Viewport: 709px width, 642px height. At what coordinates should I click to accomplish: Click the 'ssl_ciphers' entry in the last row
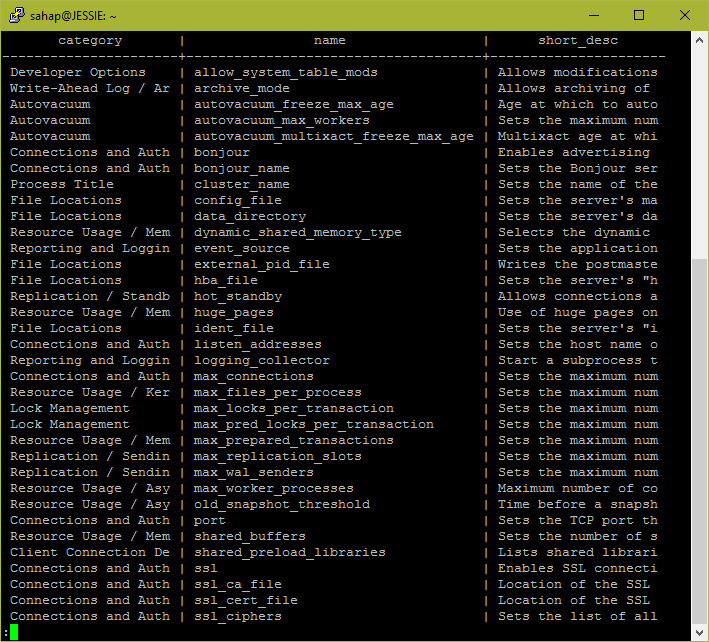[x=238, y=617]
